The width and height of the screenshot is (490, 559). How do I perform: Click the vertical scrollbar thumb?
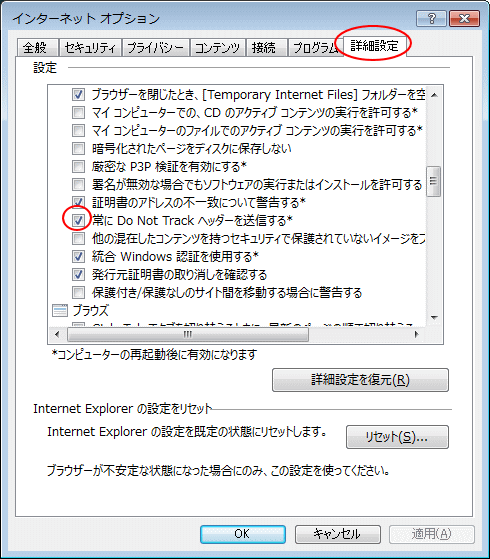pos(434,181)
